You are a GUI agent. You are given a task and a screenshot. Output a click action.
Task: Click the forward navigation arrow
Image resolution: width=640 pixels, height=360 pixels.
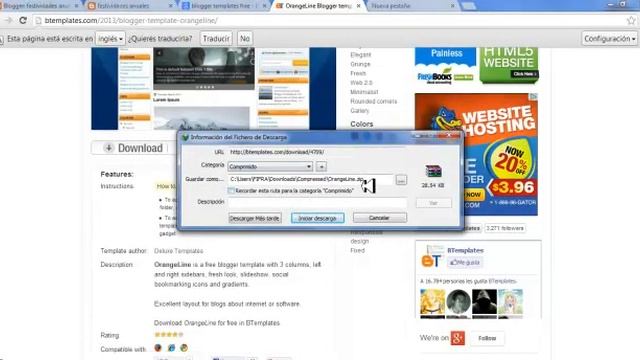coord(9,20)
